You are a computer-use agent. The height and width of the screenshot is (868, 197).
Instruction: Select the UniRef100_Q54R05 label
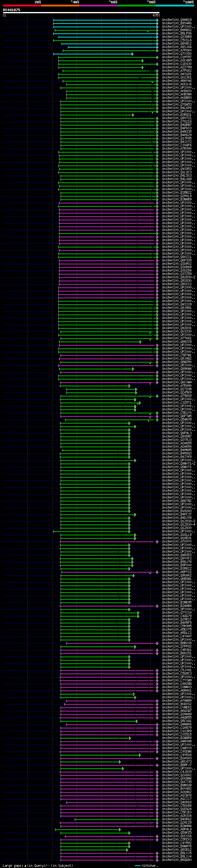point(176,419)
